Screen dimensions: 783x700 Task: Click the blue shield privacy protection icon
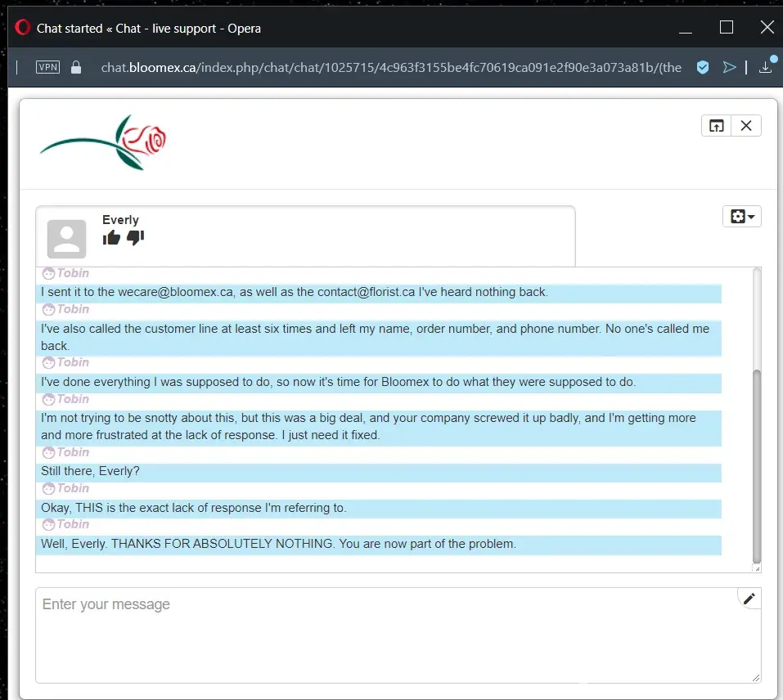(702, 67)
